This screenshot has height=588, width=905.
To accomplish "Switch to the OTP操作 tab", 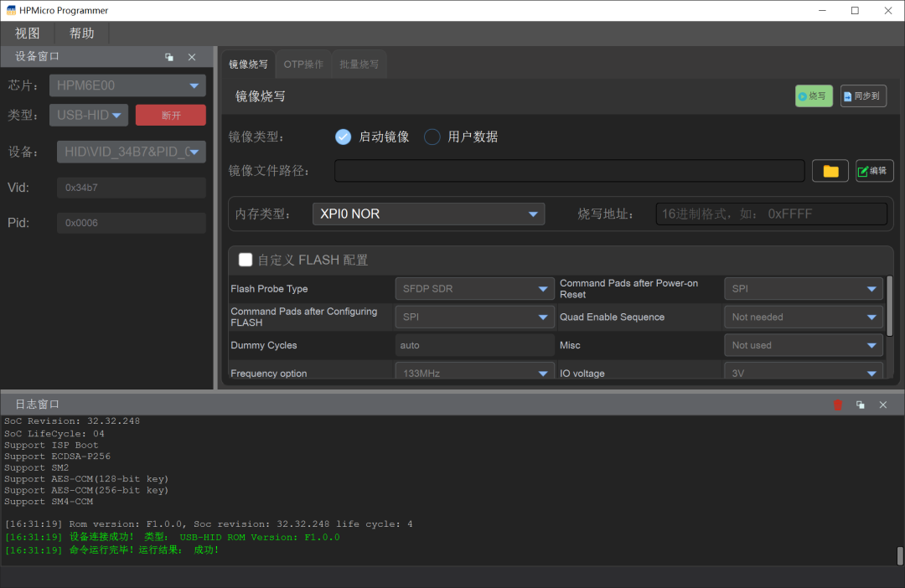I will pyautogui.click(x=303, y=64).
